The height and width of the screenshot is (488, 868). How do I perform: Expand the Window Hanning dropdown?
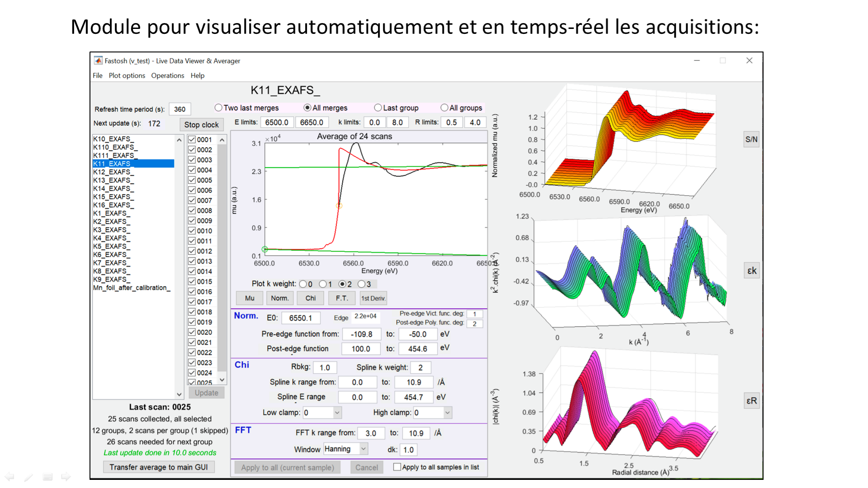[363, 449]
